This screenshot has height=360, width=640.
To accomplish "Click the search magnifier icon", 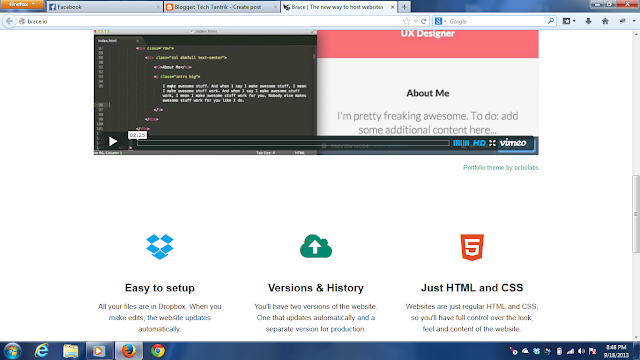I will 551,21.
